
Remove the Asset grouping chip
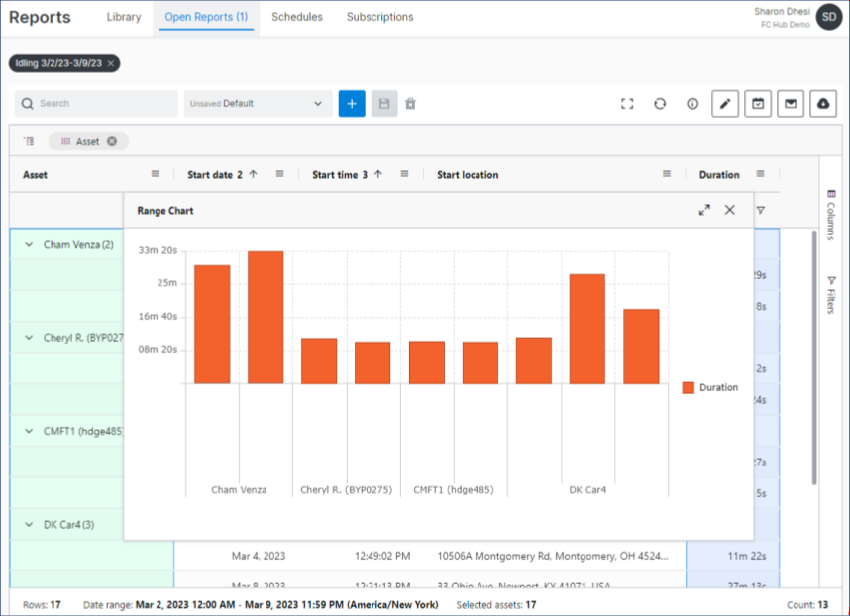(x=112, y=141)
